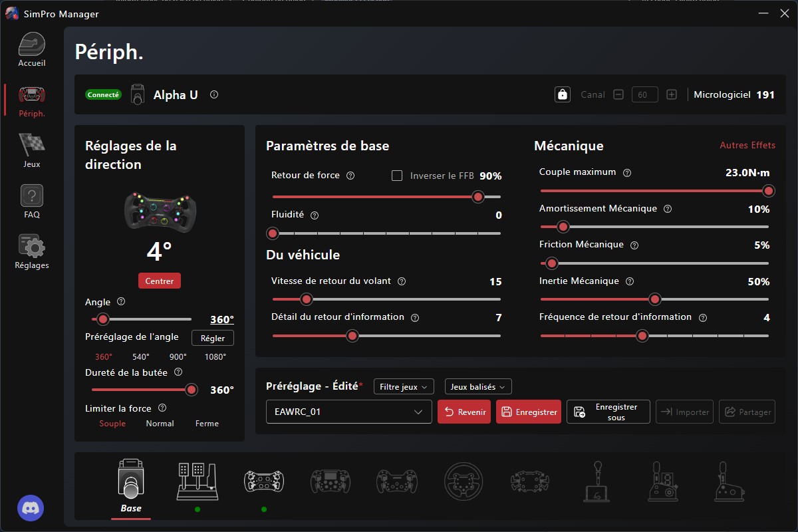Viewport: 798px width, 532px height.
Task: Adjust the Fréquence de retour d'information slider
Action: click(x=642, y=336)
